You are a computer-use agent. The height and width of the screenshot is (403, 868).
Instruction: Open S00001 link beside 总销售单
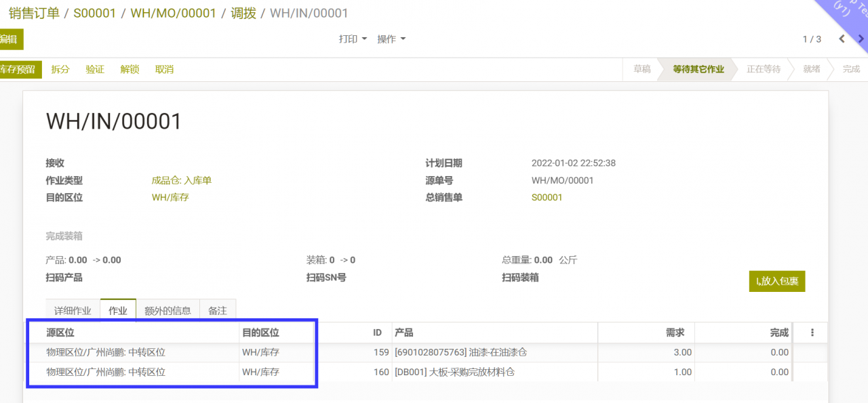547,197
